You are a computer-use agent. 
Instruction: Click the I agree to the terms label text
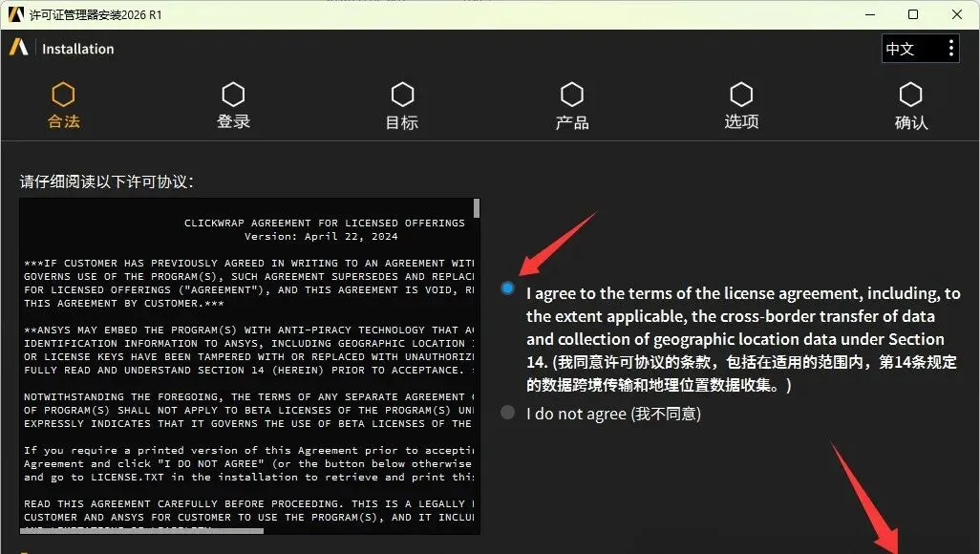click(743, 339)
